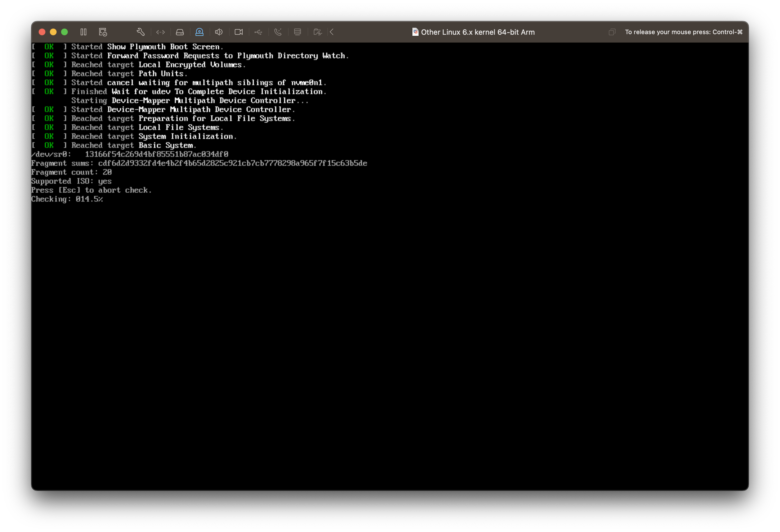Click the camera device icon
The image size is (780, 532).
239,32
